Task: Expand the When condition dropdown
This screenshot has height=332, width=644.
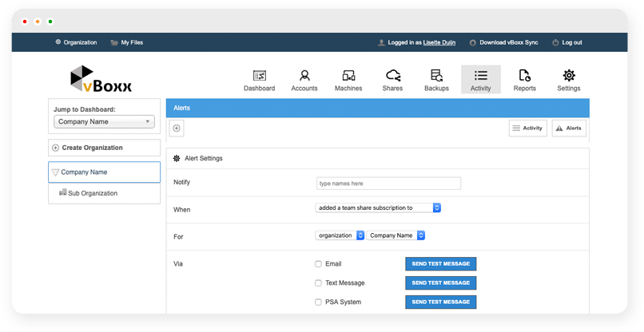Action: click(x=378, y=207)
